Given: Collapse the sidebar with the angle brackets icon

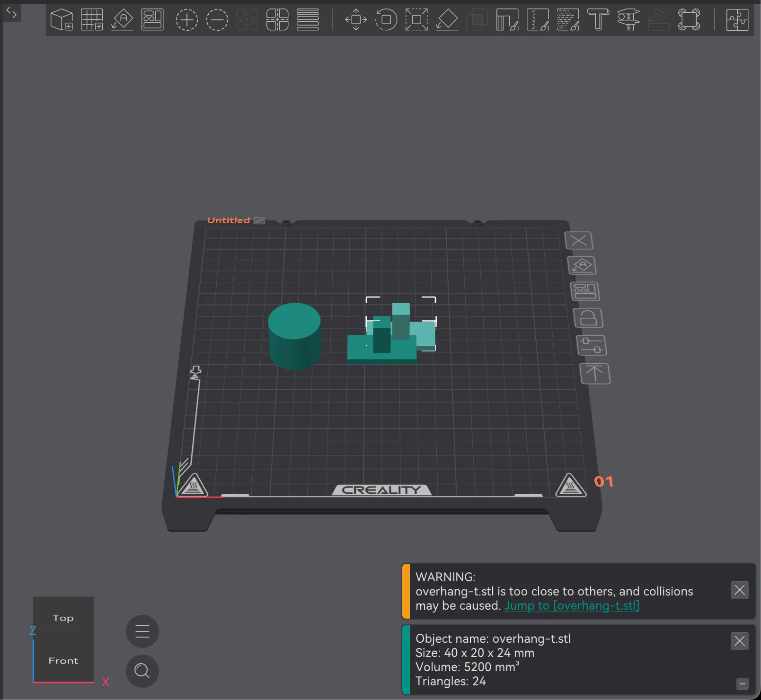Looking at the screenshot, I should coord(12,13).
